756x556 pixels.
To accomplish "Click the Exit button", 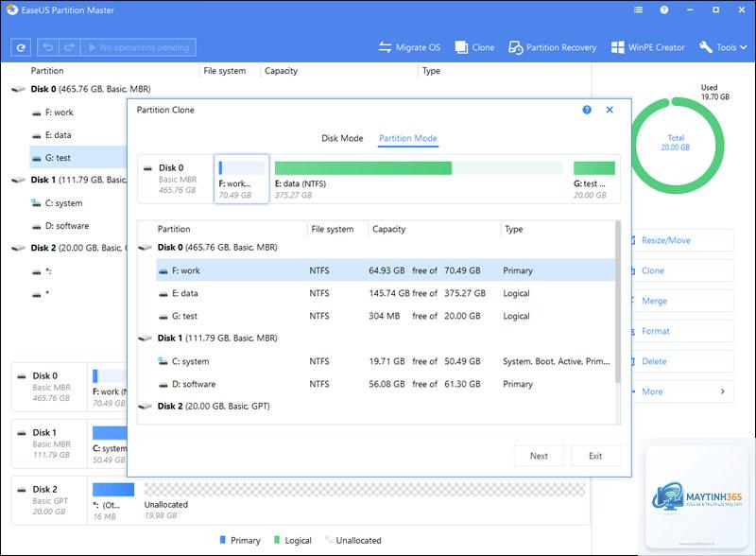I will [x=595, y=456].
